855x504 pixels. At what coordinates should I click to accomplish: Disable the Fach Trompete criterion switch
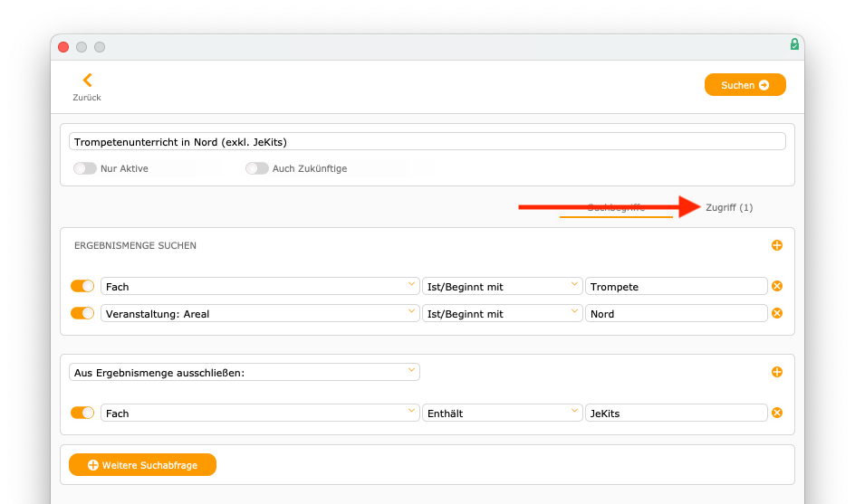[82, 286]
